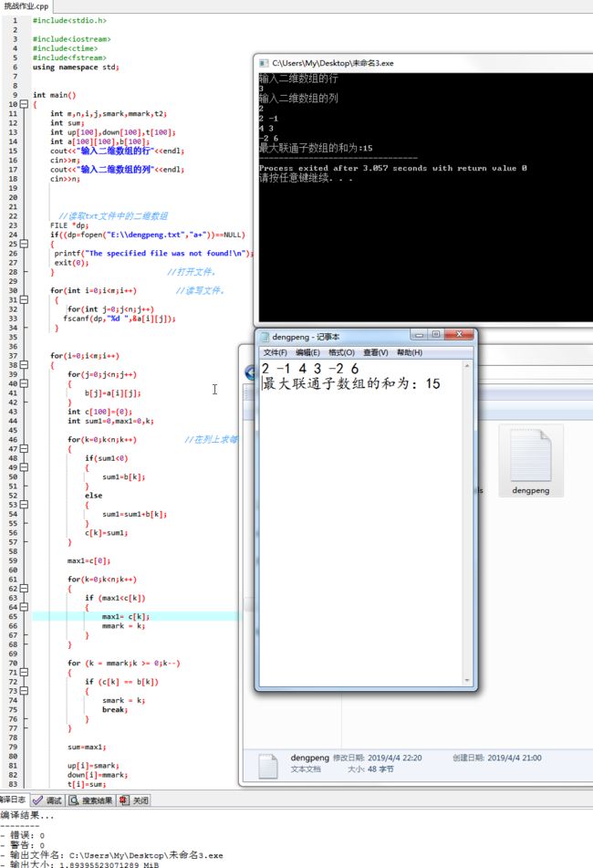Collapse the fold marker at line 64
593x868 pixels.
[x=24, y=607]
